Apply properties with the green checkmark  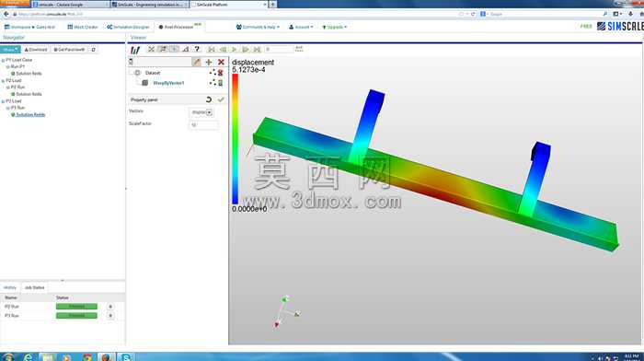(221, 99)
